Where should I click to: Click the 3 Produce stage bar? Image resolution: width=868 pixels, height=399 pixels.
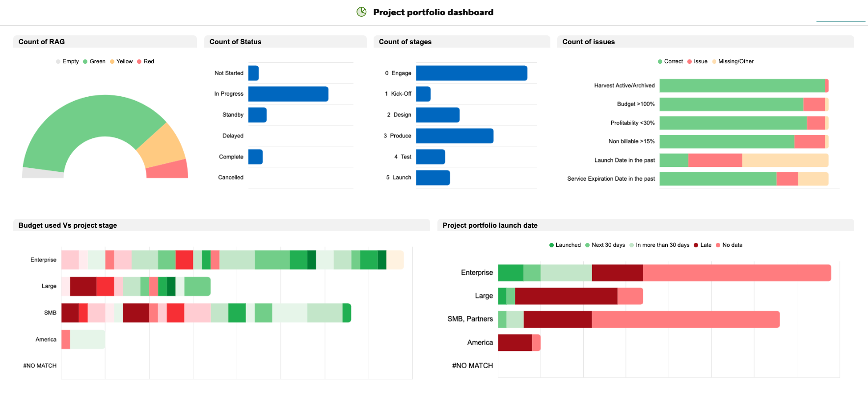point(455,136)
